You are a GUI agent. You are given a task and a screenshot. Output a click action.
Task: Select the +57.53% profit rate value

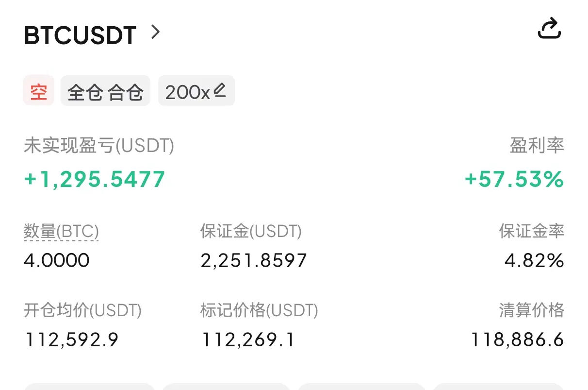click(514, 179)
